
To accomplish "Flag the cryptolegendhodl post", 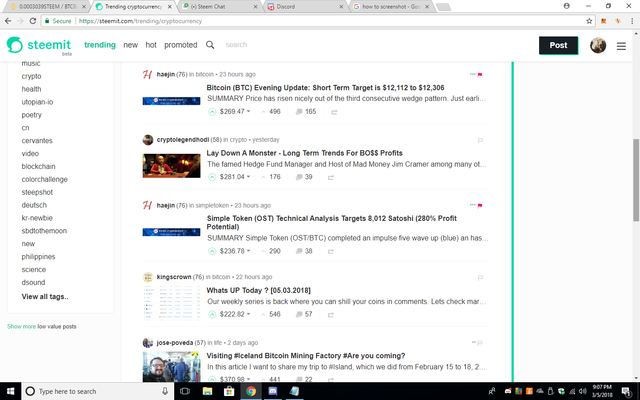I will [x=480, y=140].
